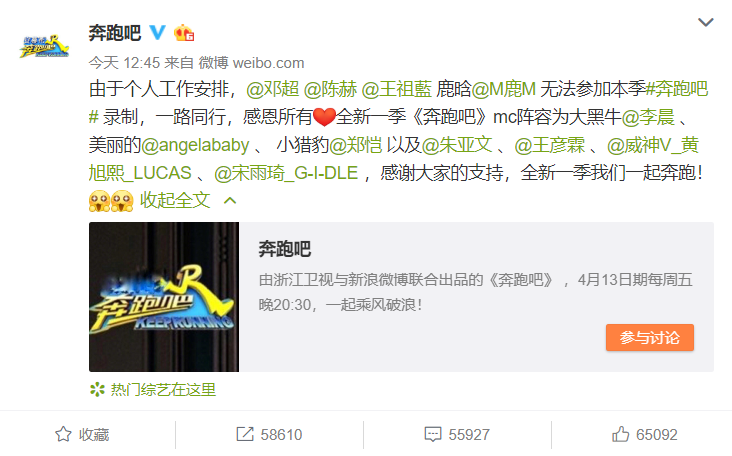
Task: Open the 奔跑吧 profile avatar
Action: click(43, 46)
